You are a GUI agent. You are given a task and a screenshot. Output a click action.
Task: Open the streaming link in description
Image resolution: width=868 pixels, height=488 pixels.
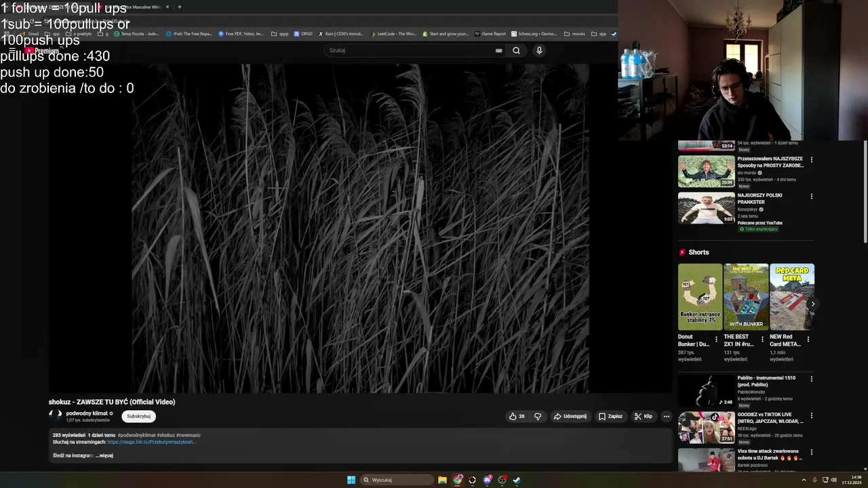pyautogui.click(x=151, y=442)
